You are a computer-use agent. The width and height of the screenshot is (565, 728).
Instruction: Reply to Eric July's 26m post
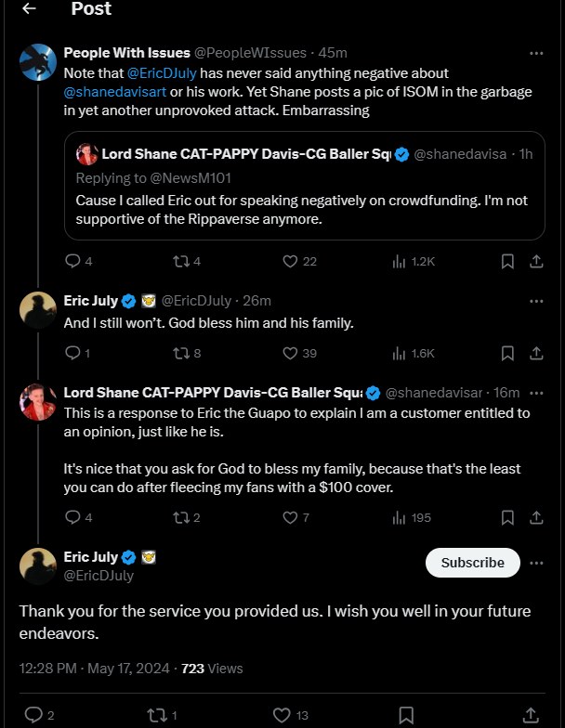[x=78, y=353]
